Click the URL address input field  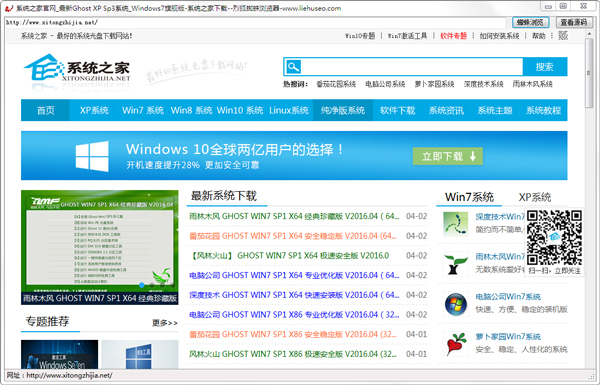(x=256, y=22)
